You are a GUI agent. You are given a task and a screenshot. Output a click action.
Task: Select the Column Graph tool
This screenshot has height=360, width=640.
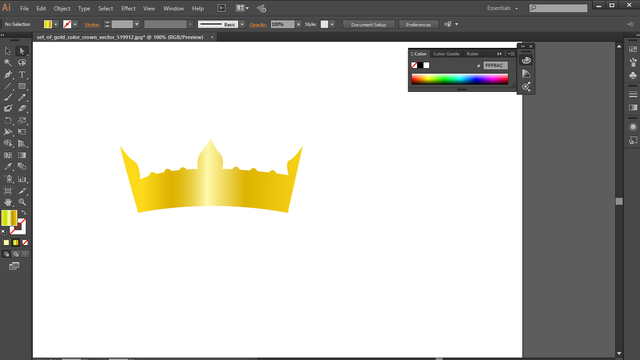[22, 179]
